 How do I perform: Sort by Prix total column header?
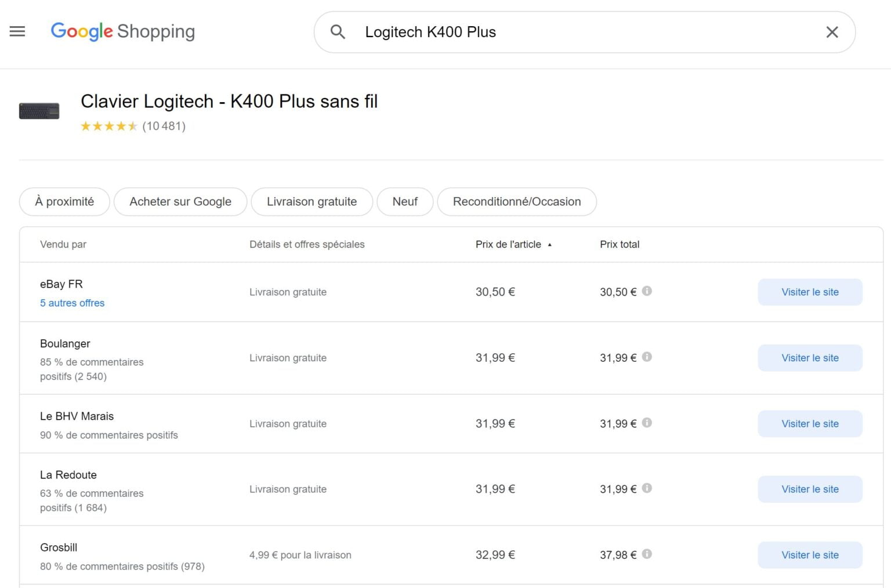click(x=620, y=244)
